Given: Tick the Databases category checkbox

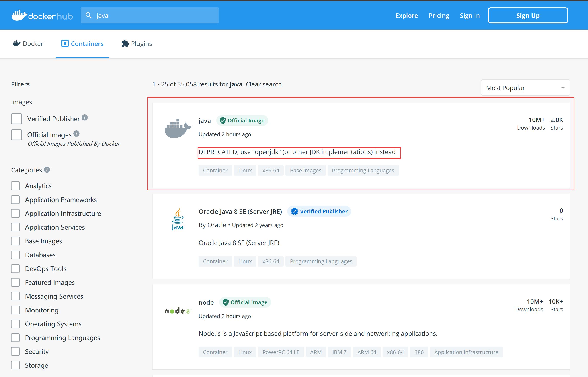Looking at the screenshot, I should (15, 255).
